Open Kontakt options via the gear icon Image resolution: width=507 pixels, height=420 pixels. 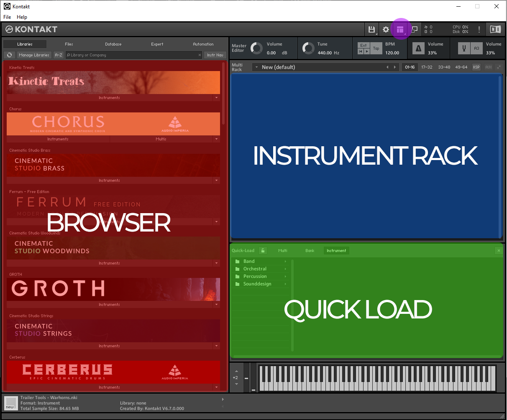pyautogui.click(x=386, y=29)
